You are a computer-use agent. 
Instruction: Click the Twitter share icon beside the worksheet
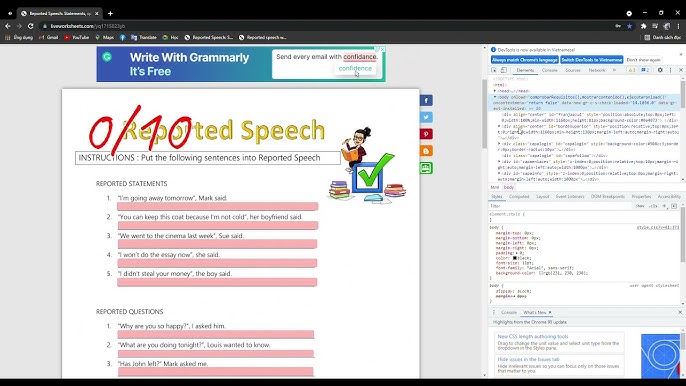(x=426, y=117)
